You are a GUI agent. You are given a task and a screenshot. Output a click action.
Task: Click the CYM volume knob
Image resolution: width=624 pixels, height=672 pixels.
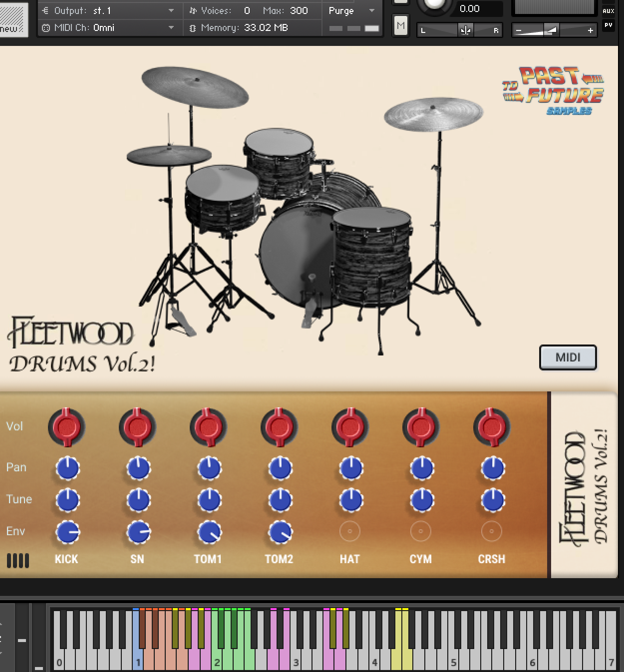coord(421,427)
